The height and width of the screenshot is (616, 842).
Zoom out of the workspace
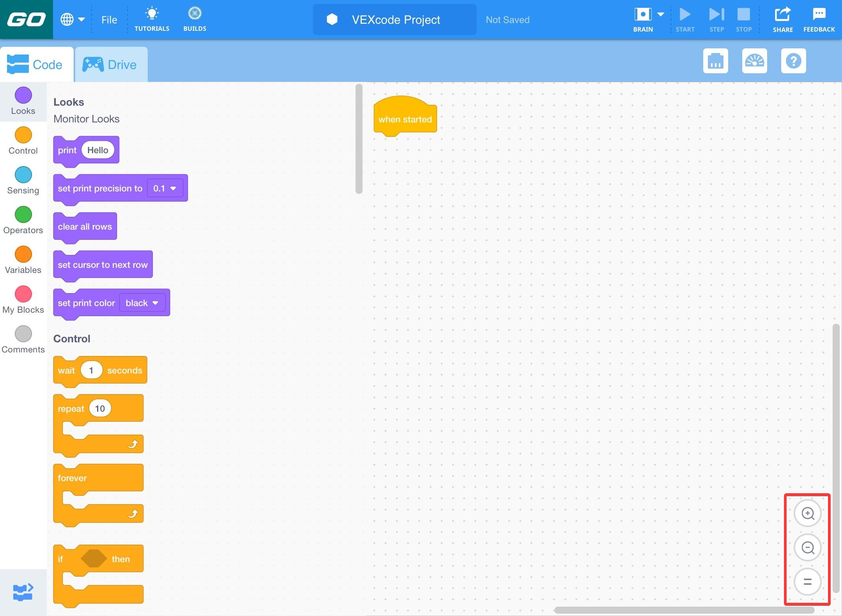807,548
